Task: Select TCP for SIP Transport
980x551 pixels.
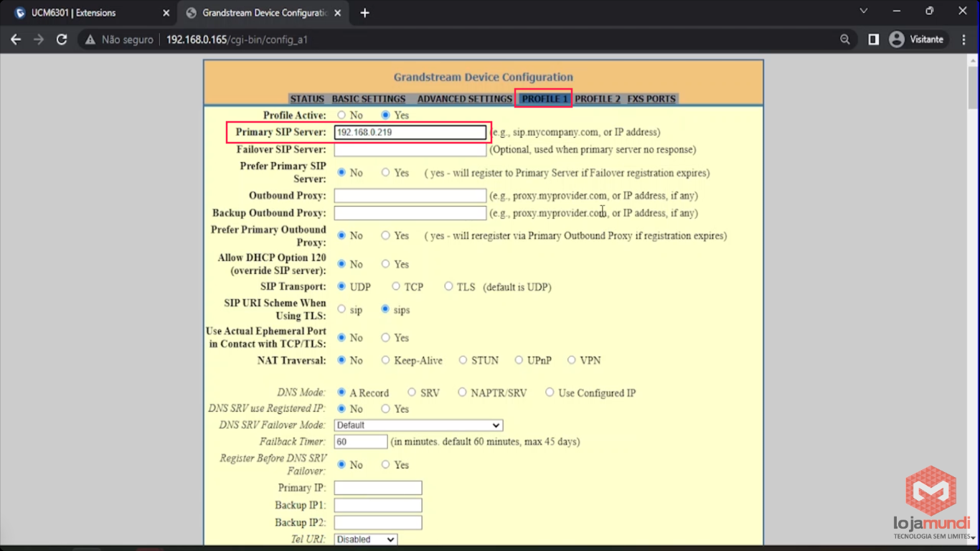Action: tap(396, 287)
